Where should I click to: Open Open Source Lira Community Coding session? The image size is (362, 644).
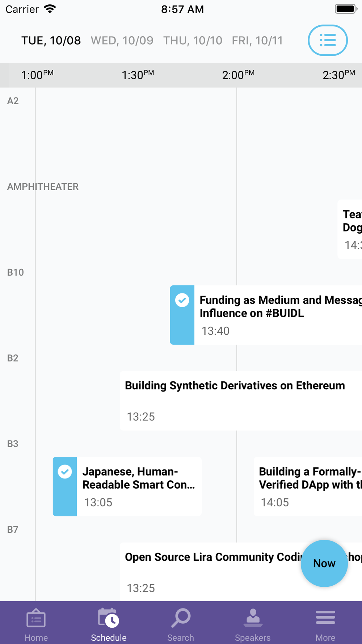click(x=210, y=571)
